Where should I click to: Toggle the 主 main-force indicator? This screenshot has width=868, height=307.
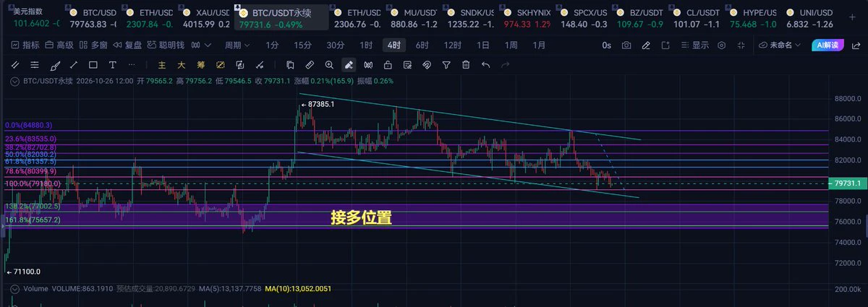point(162,64)
